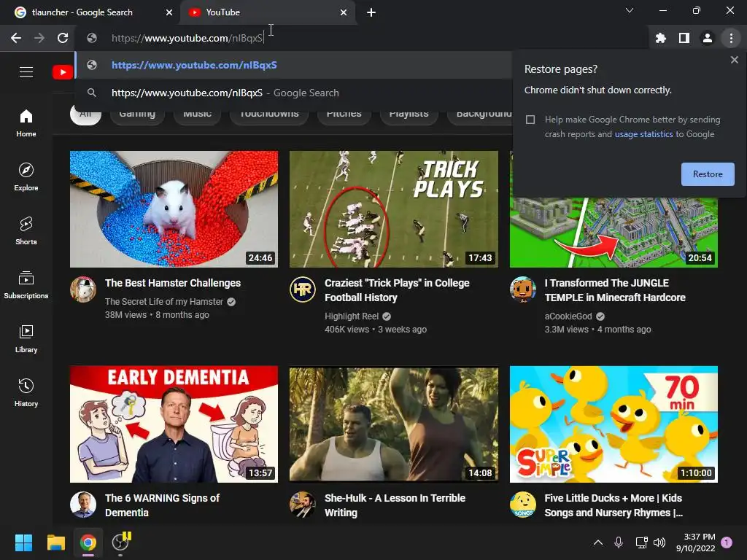747x560 pixels.
Task: Open volume control in system tray
Action: pos(659,542)
